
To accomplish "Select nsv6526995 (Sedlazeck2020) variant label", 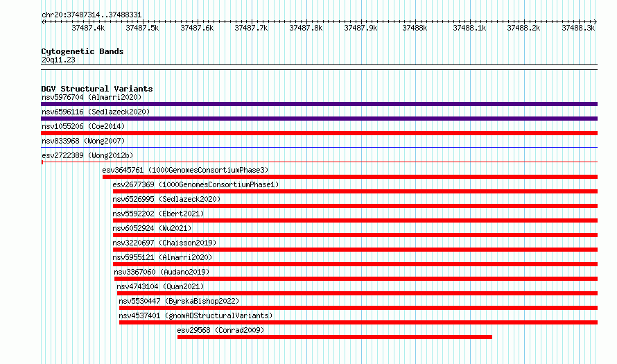I will pyautogui.click(x=166, y=199).
